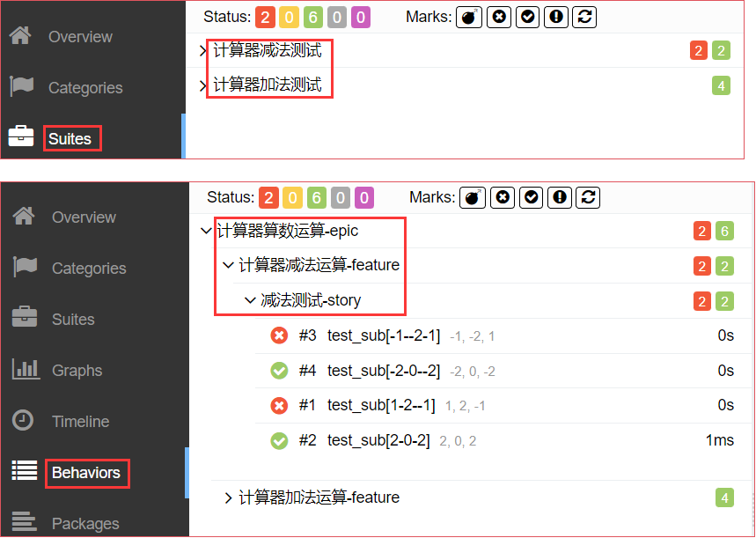Collapse the 计算器算数运算-epic node
Image resolution: width=756 pixels, height=538 pixels.
(x=206, y=231)
